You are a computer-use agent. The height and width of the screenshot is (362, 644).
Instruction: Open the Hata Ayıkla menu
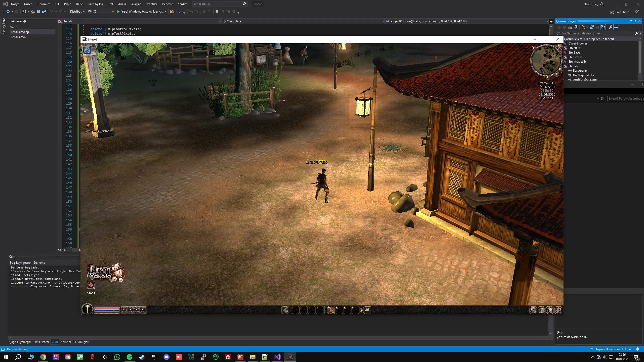click(95, 4)
